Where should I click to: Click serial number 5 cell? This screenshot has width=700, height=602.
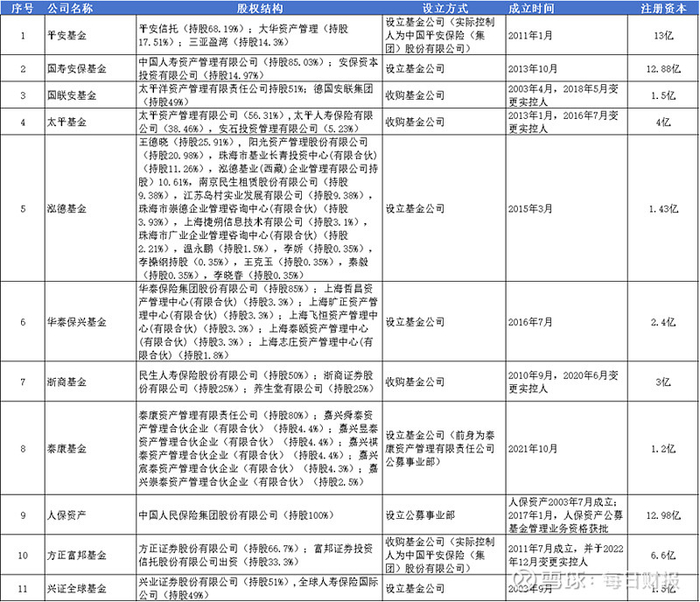coord(23,208)
